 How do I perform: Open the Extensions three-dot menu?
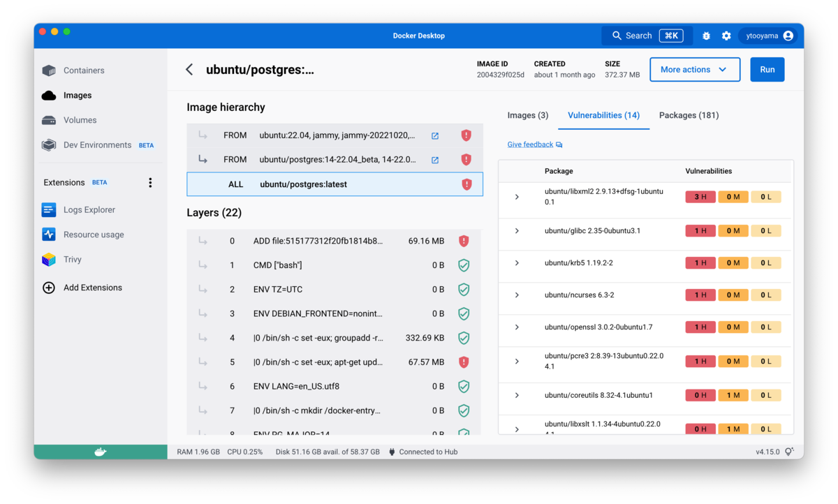(x=150, y=182)
